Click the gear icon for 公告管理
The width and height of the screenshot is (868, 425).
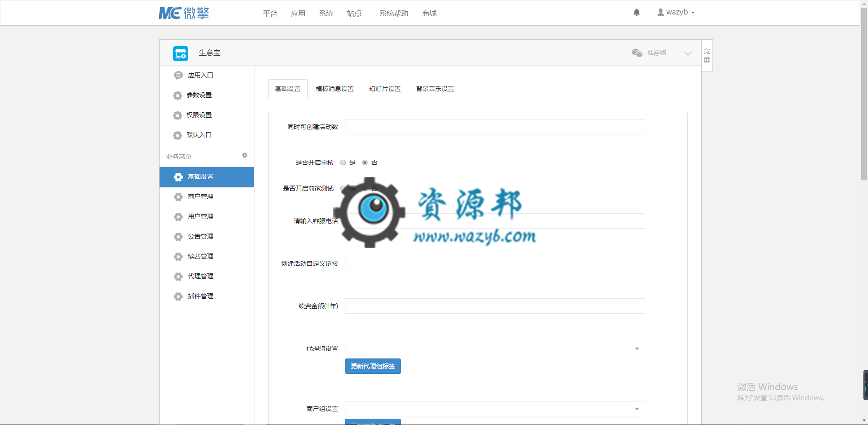[x=179, y=237]
